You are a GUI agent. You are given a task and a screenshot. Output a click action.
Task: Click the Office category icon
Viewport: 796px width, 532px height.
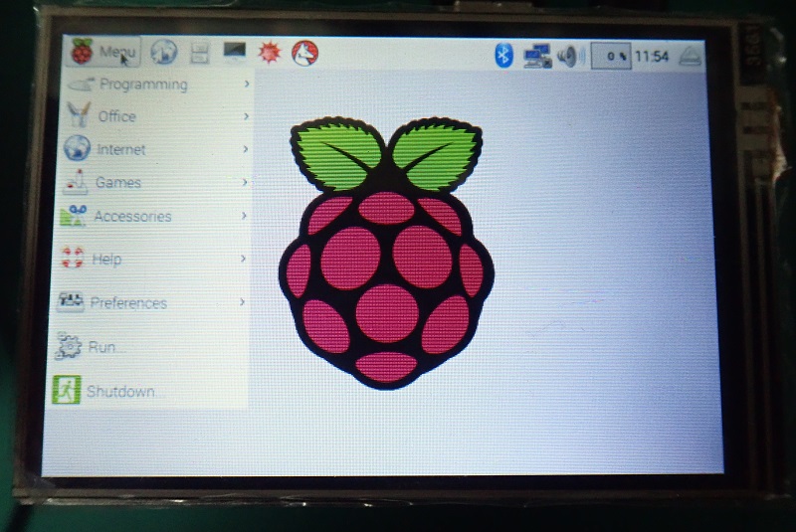[x=79, y=114]
